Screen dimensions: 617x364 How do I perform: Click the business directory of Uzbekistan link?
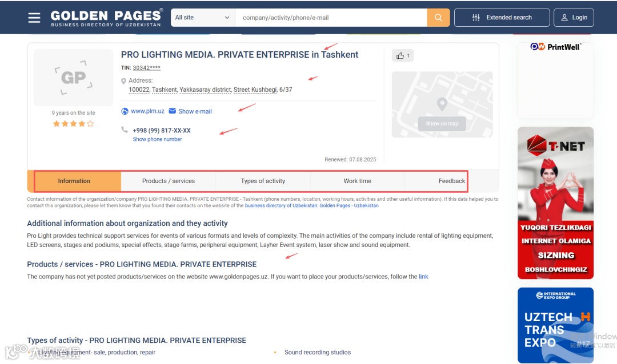312,205
